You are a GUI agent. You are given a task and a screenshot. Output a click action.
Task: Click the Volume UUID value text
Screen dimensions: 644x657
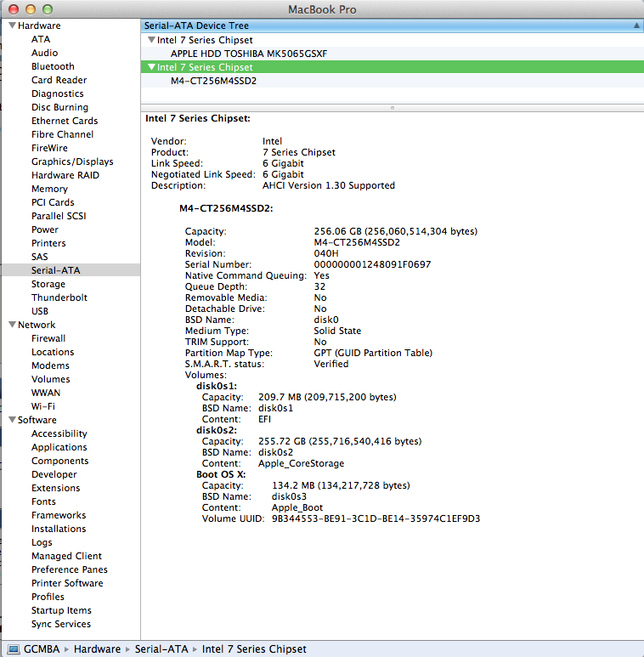pos(376,518)
